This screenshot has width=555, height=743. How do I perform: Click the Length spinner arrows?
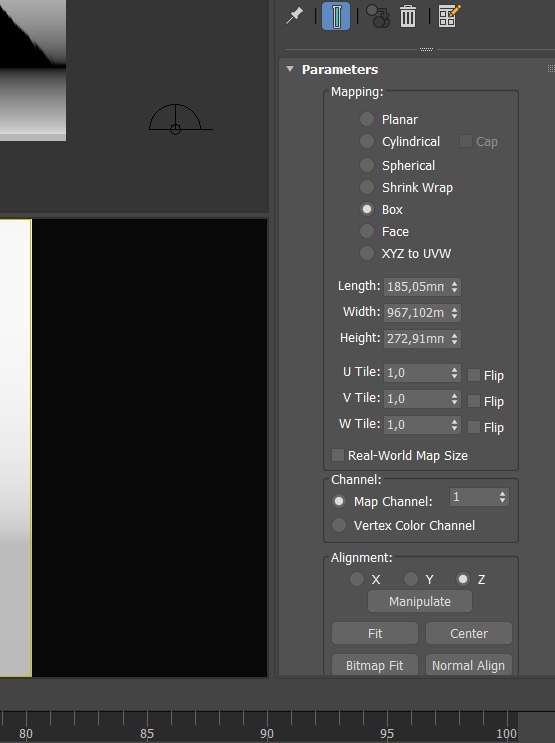click(x=455, y=287)
